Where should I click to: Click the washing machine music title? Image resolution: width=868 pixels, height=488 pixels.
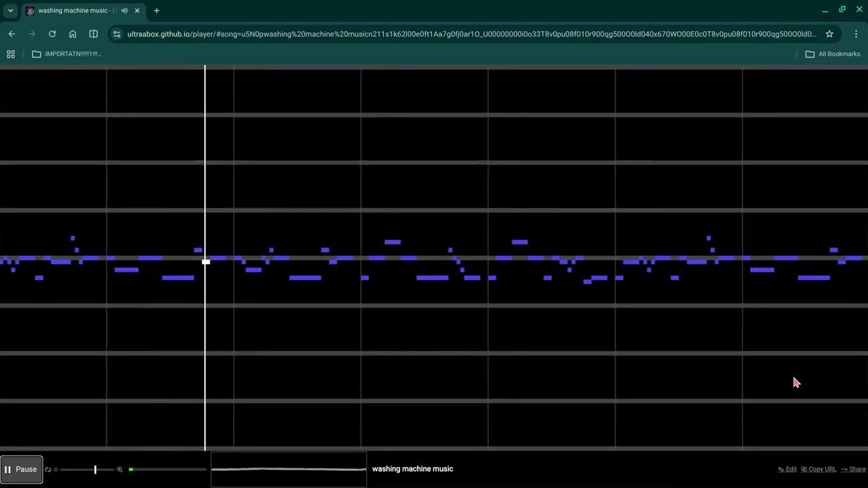[x=412, y=469]
